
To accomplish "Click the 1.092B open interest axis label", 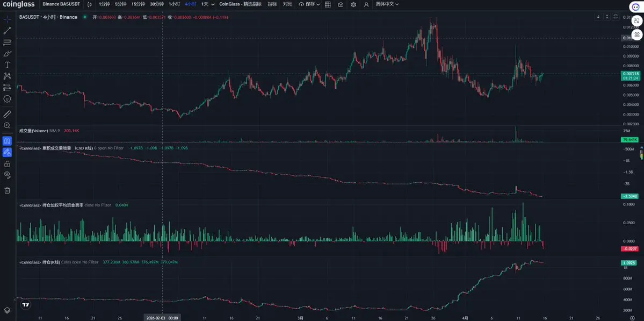I will (x=629, y=262).
